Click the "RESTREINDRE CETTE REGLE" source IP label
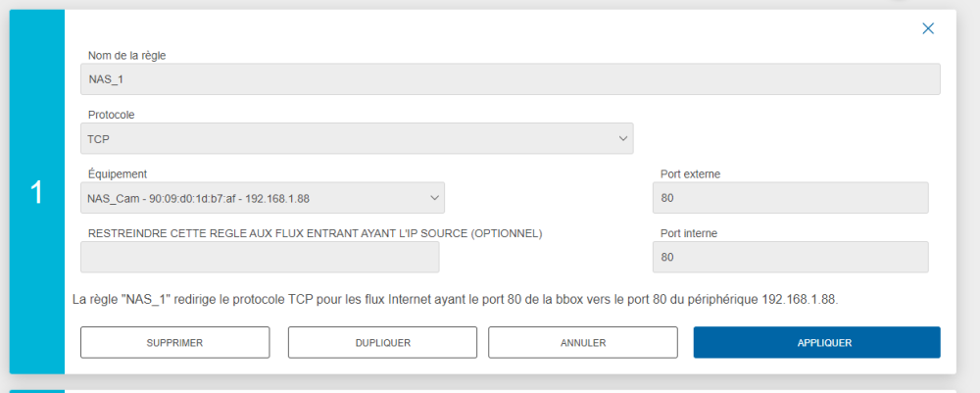The image size is (980, 393). 315,233
